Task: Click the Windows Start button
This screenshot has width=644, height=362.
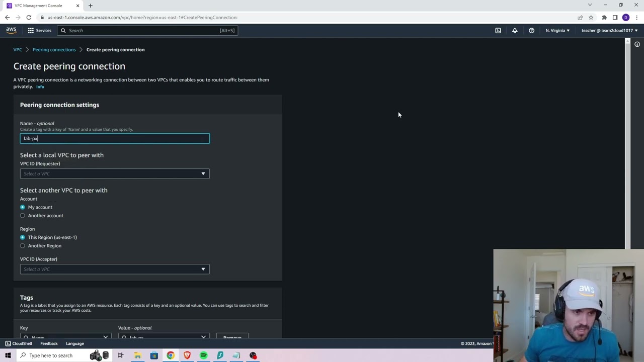Action: [x=8, y=355]
